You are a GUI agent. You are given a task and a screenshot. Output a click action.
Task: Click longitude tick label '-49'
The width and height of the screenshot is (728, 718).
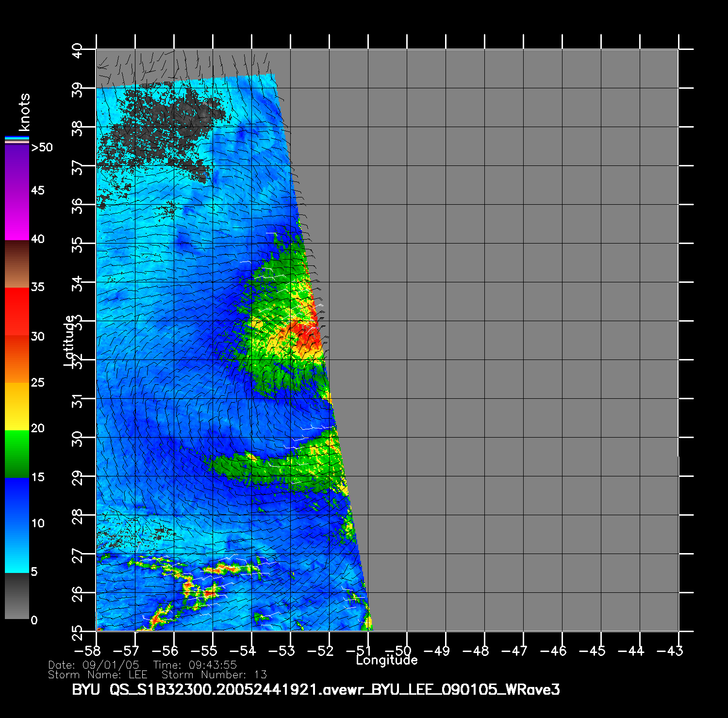[437, 651]
